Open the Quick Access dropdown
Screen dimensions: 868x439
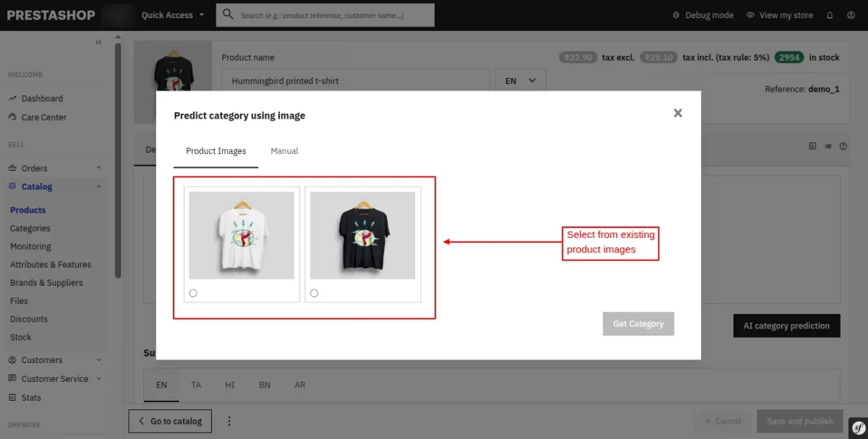coord(172,14)
